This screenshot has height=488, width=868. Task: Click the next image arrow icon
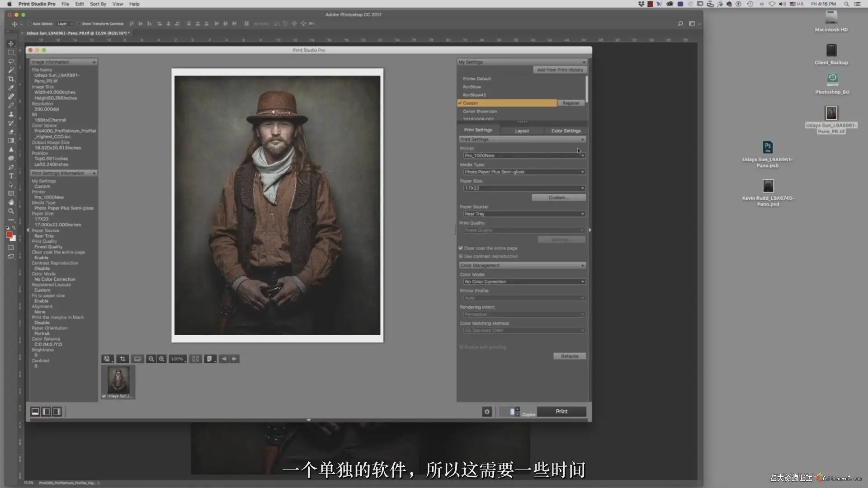tap(234, 359)
